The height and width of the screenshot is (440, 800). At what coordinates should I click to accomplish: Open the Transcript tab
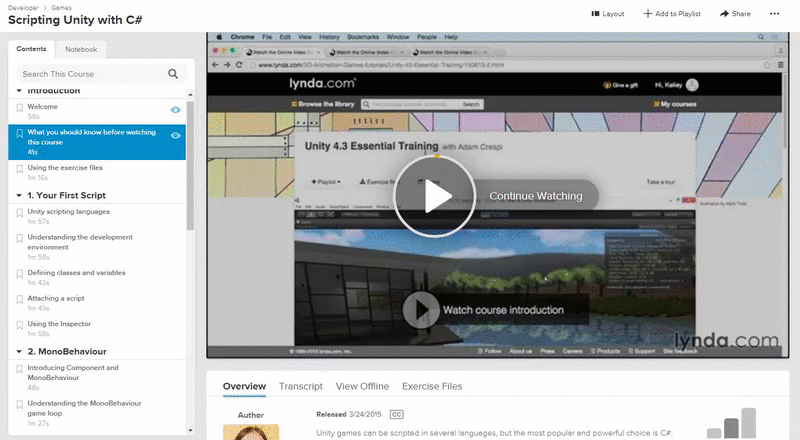coord(301,386)
